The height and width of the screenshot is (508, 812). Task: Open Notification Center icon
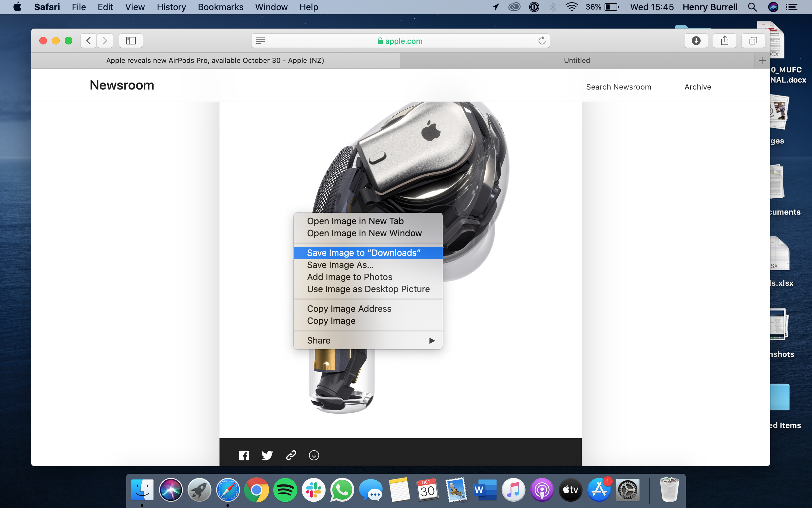click(x=792, y=7)
